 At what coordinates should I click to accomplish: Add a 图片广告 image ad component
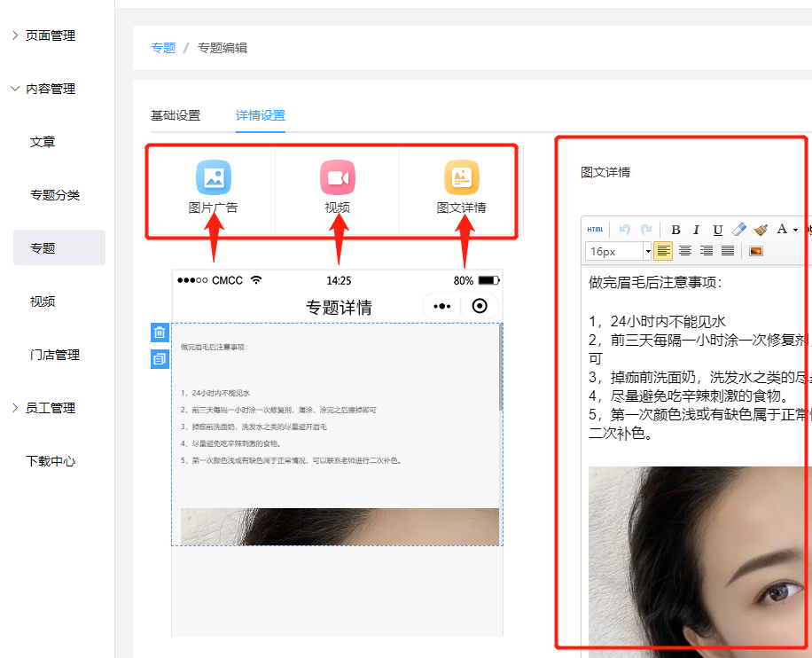pyautogui.click(x=213, y=189)
